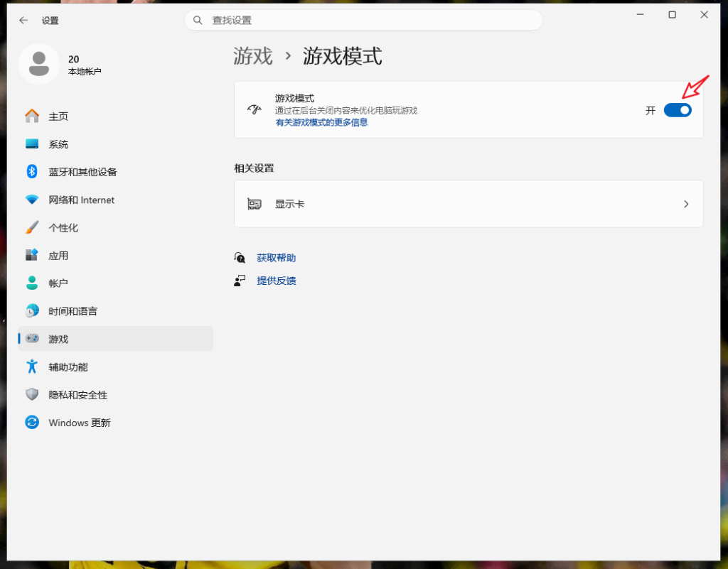Click the 查找设置 search box
The width and height of the screenshot is (728, 569).
click(x=363, y=21)
